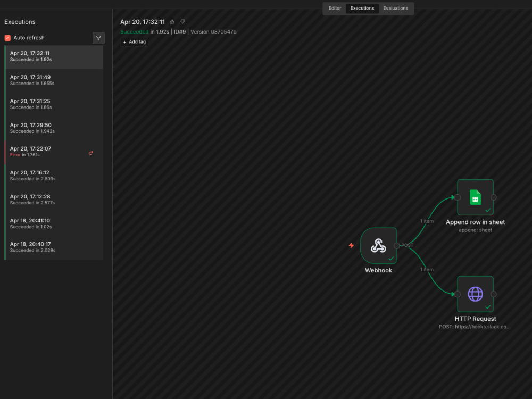Switch to the Editor tab

coord(335,8)
